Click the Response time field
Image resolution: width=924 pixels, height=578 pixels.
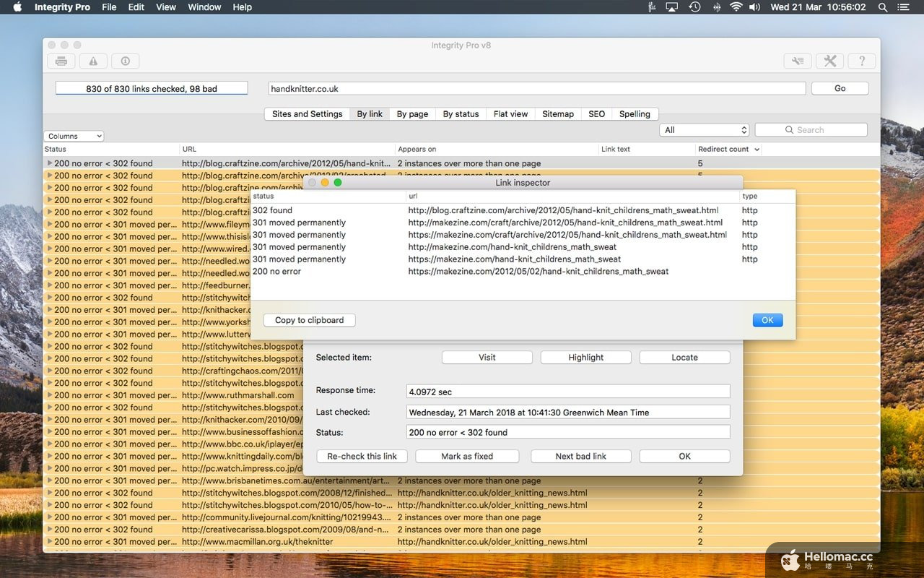pyautogui.click(x=568, y=392)
